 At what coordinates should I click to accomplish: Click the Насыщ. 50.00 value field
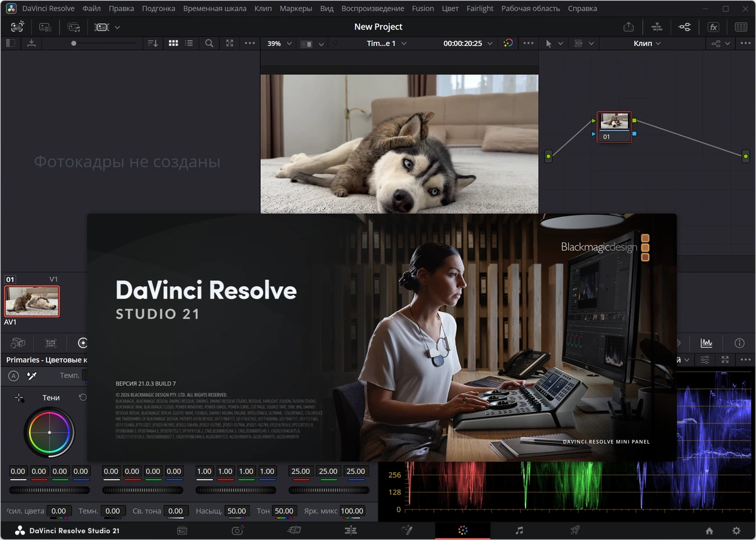[x=237, y=511]
